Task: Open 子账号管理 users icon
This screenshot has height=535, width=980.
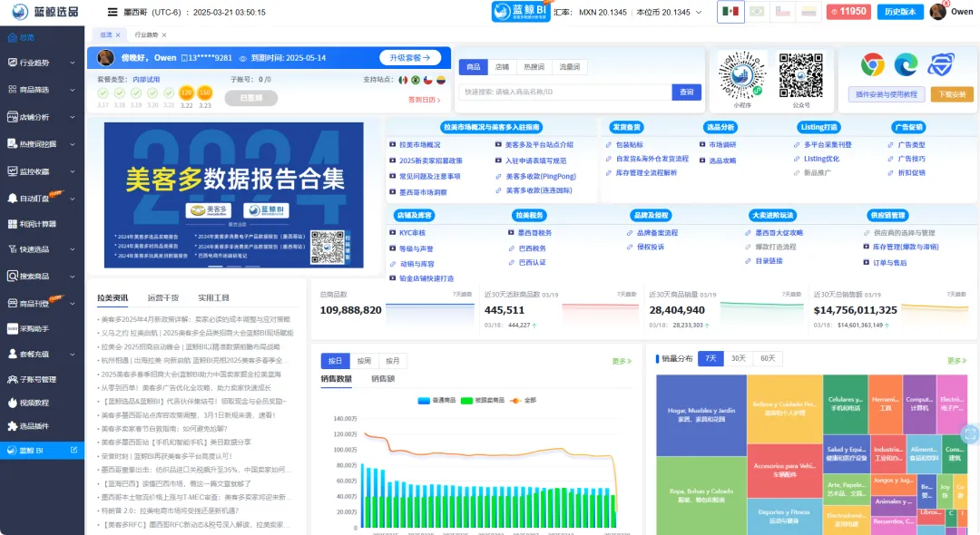Action: pos(12,379)
